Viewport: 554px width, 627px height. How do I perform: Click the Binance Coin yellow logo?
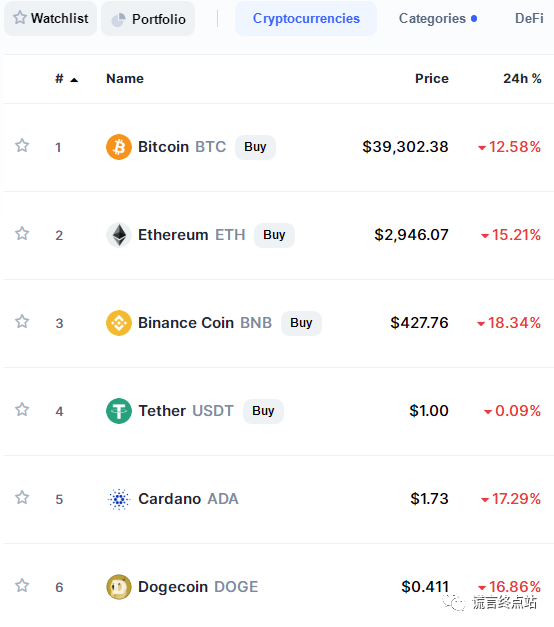(119, 323)
